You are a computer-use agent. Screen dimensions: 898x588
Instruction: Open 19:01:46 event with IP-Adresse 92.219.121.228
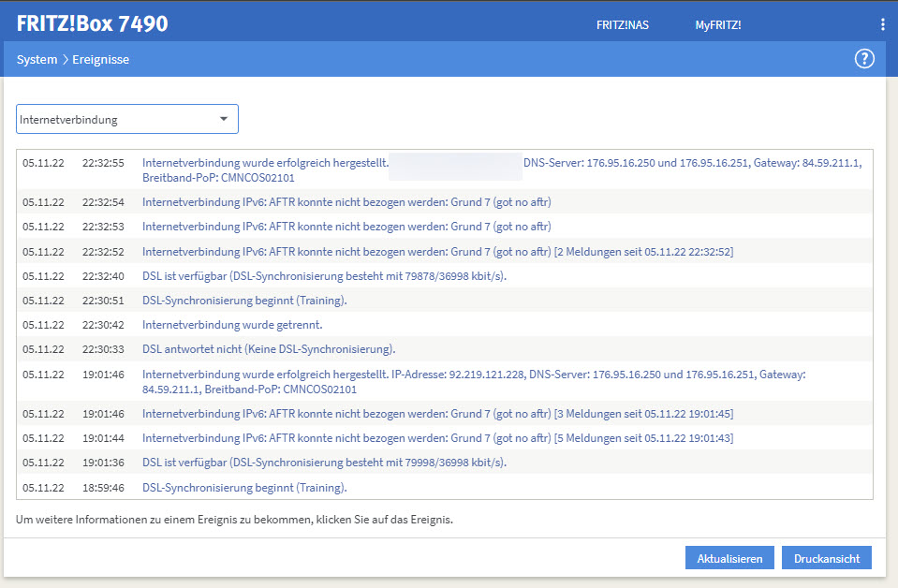pyautogui.click(x=445, y=382)
